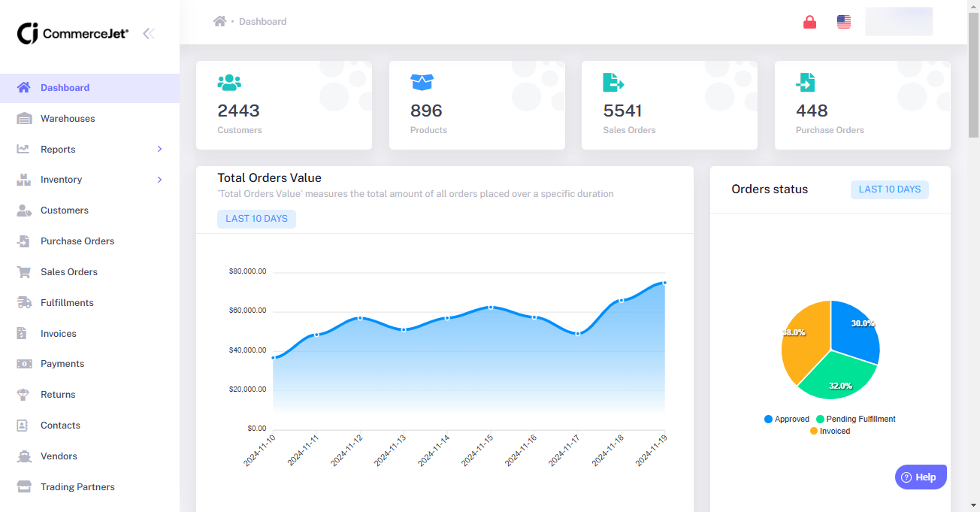
Task: Open language selector US flag
Action: tap(844, 22)
